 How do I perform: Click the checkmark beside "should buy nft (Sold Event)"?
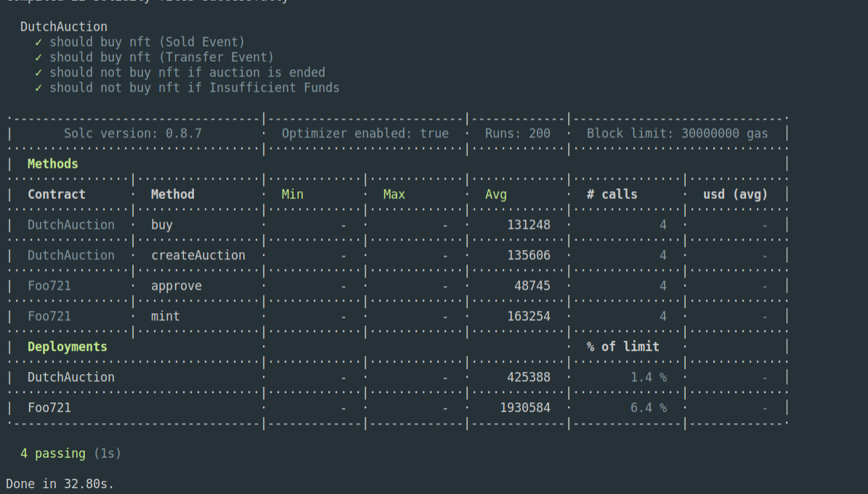(x=40, y=41)
